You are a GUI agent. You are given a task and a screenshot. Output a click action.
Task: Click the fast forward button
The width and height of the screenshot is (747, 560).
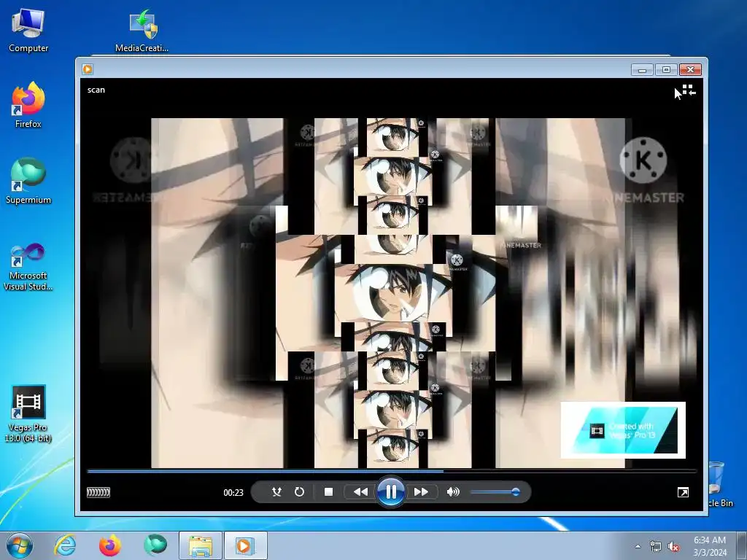tap(421, 492)
